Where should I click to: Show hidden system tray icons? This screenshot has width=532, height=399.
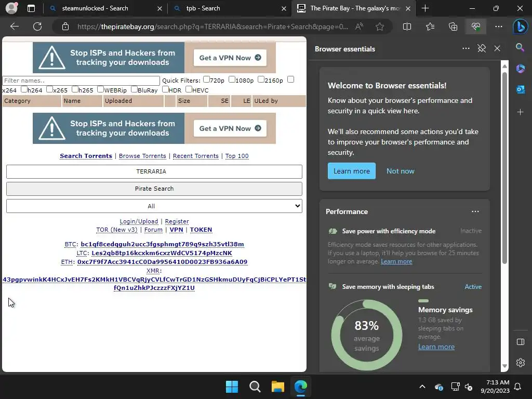pyautogui.click(x=422, y=387)
